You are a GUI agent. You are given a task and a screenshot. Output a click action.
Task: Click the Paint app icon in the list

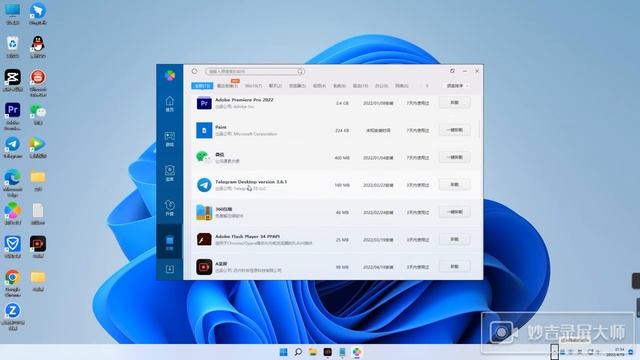pyautogui.click(x=204, y=131)
